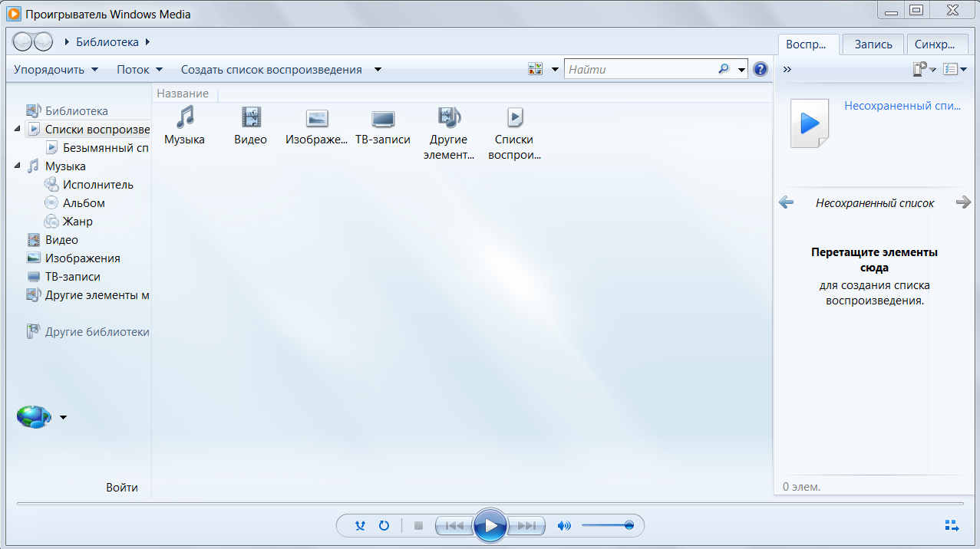Click the Войти sign-in button
980x549 pixels.
point(122,487)
